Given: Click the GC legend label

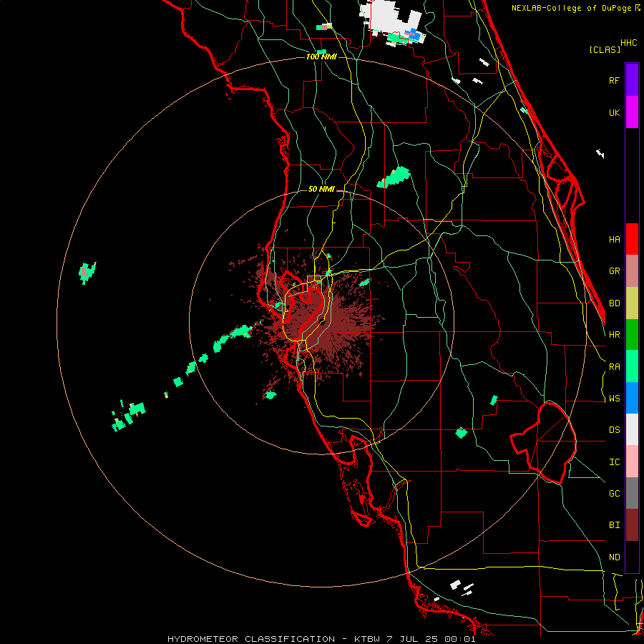Looking at the screenshot, I should coord(614,494).
